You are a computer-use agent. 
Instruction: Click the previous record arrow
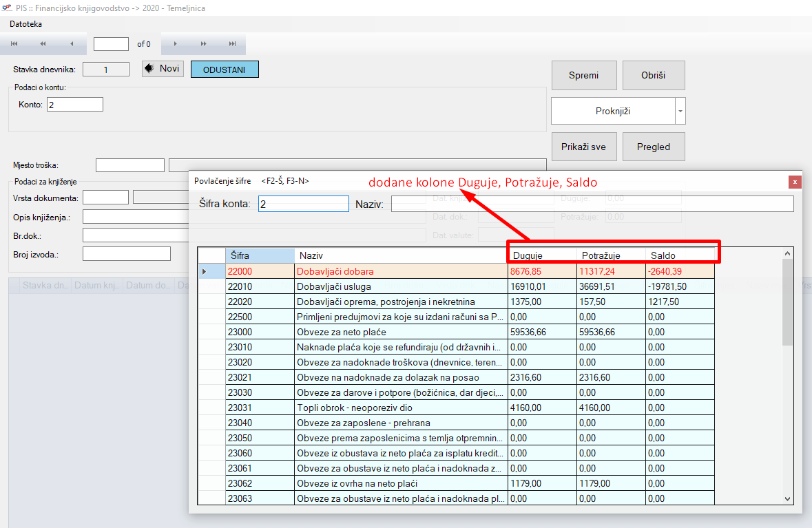[72, 44]
